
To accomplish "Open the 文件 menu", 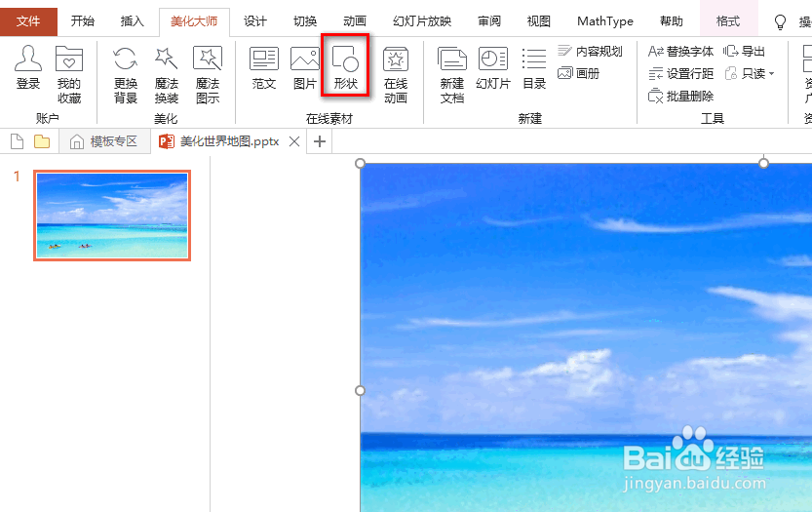I will 28,21.
